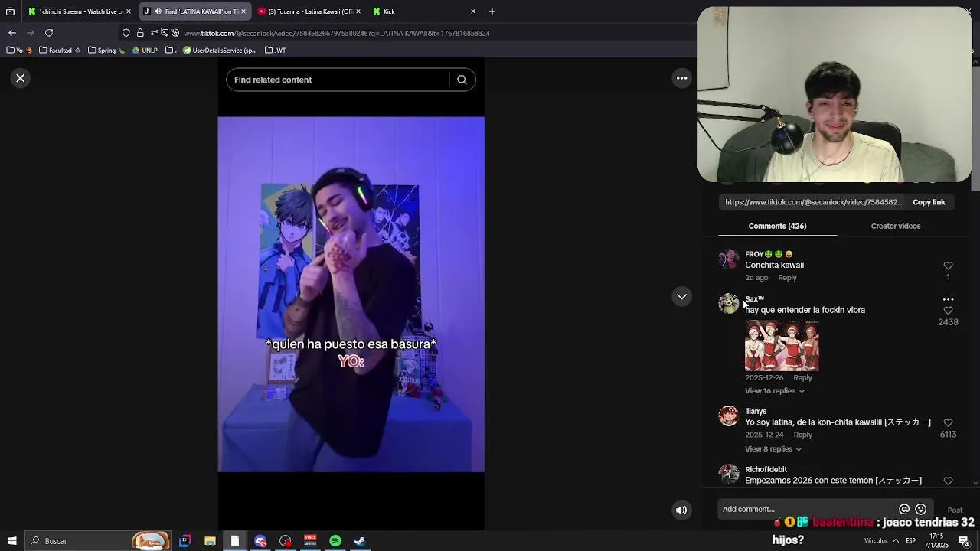Reply to ilianys' comment dated 2025-12-24
The image size is (980, 551).
tap(802, 435)
